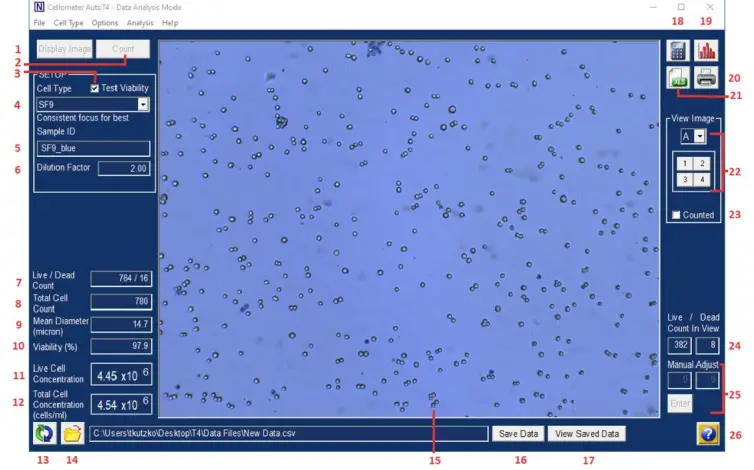Click the left Manual Adjust field
This screenshot has height=470, width=754.
tap(679, 381)
